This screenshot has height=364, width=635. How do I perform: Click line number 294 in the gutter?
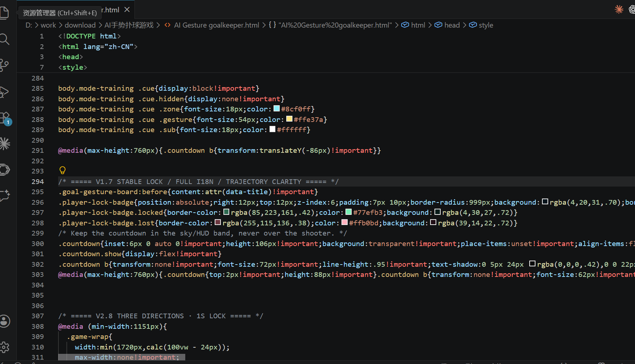(x=38, y=182)
